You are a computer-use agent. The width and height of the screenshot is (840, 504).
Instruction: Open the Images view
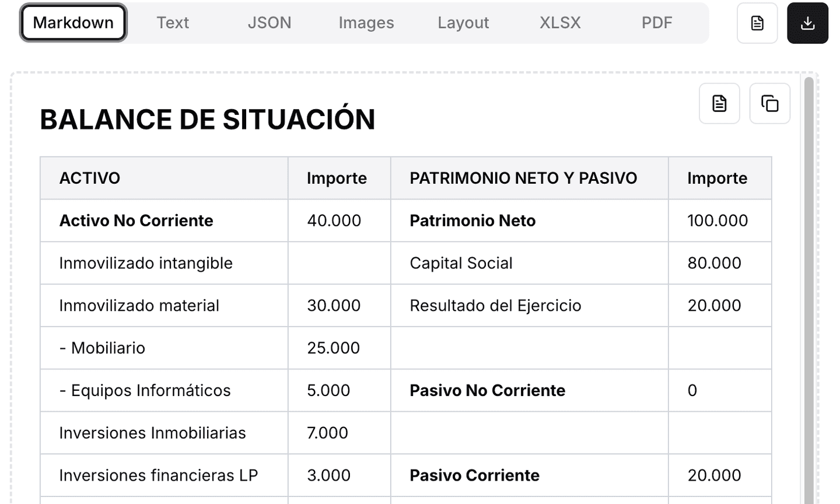pos(366,23)
